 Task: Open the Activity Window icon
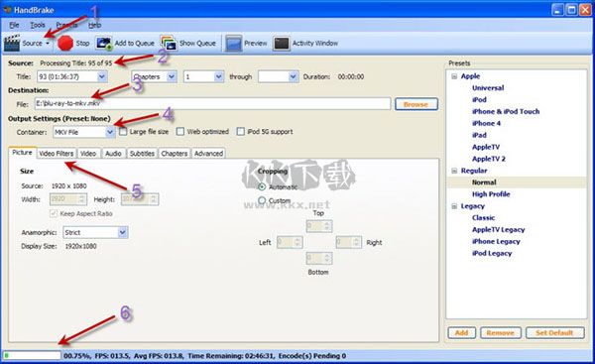tap(282, 44)
